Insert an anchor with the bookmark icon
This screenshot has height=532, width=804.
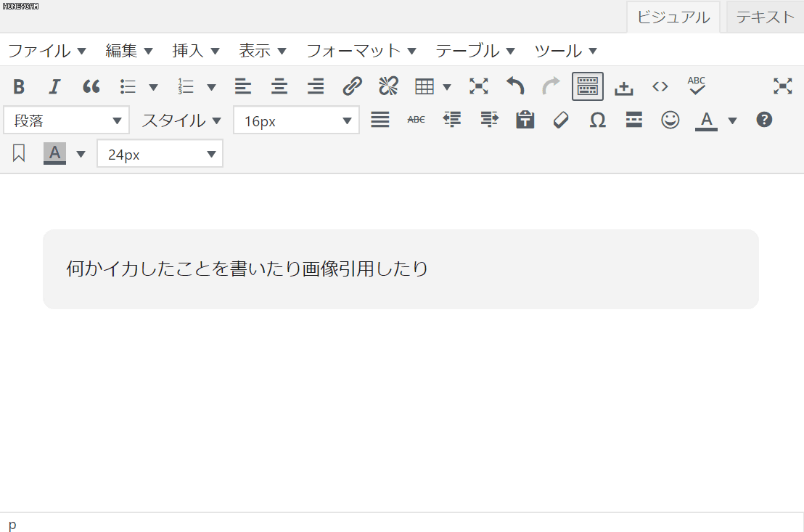[x=19, y=153]
